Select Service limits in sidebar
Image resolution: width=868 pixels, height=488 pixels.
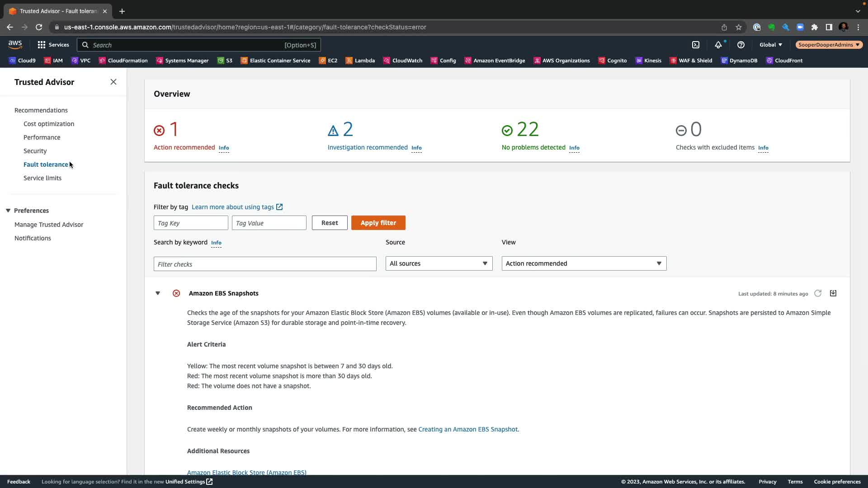[42, 178]
